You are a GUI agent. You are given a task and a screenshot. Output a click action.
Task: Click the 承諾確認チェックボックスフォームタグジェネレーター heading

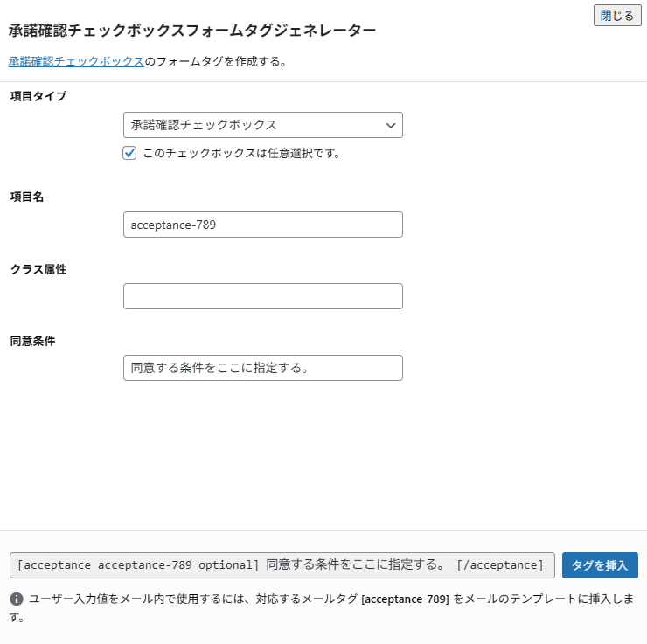click(x=192, y=31)
